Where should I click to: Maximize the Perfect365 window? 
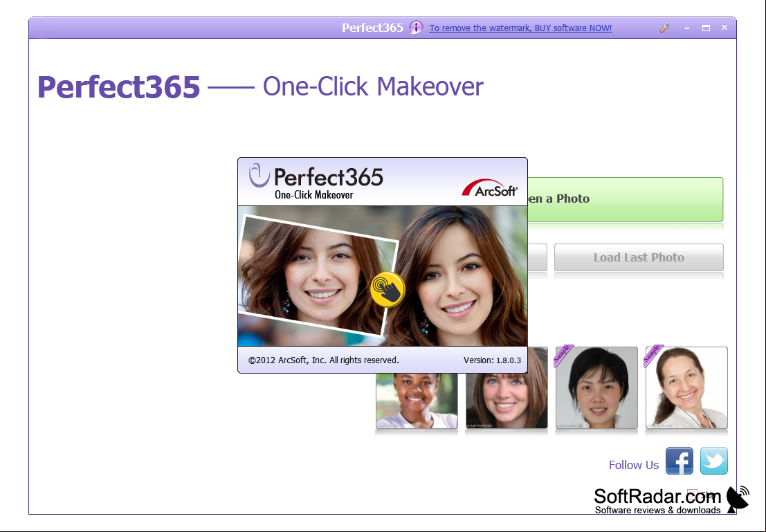(706, 28)
